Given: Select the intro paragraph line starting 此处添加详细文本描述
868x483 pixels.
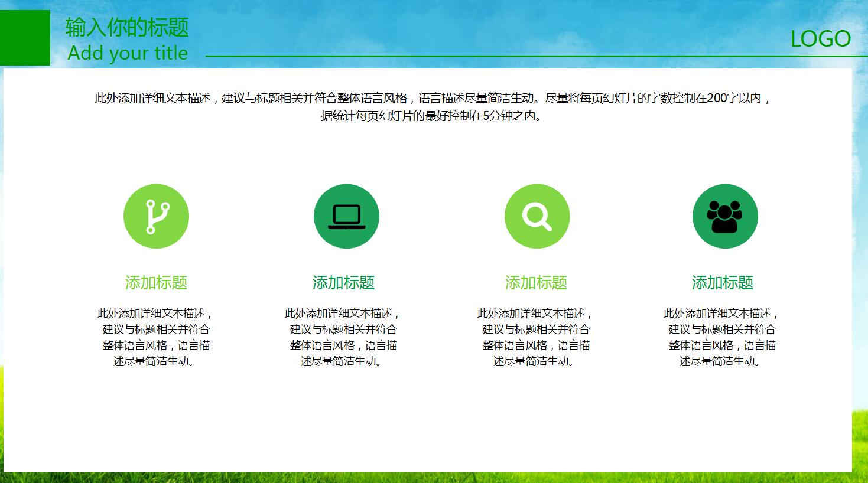Looking at the screenshot, I should pos(433,99).
